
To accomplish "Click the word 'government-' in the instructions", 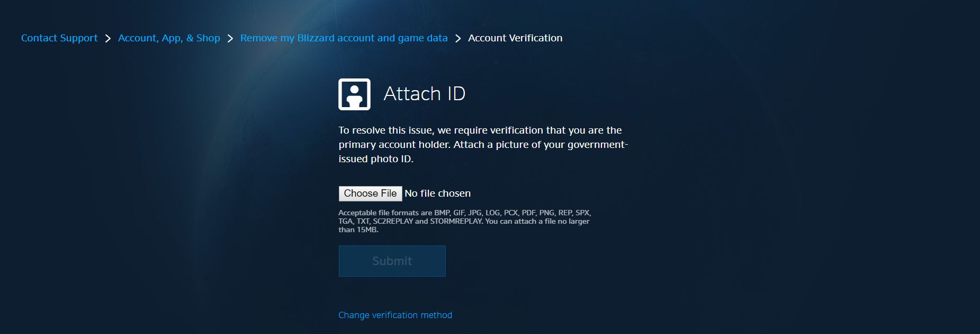I will tap(598, 145).
